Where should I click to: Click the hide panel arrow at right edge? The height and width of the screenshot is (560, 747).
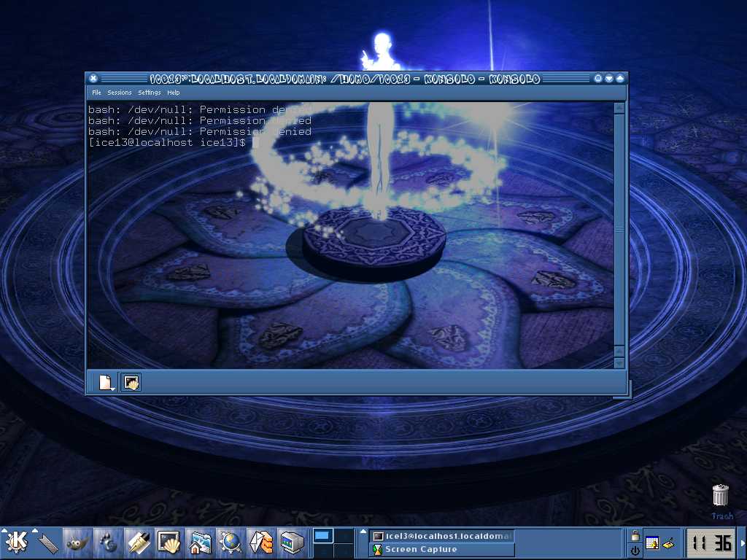click(743, 542)
